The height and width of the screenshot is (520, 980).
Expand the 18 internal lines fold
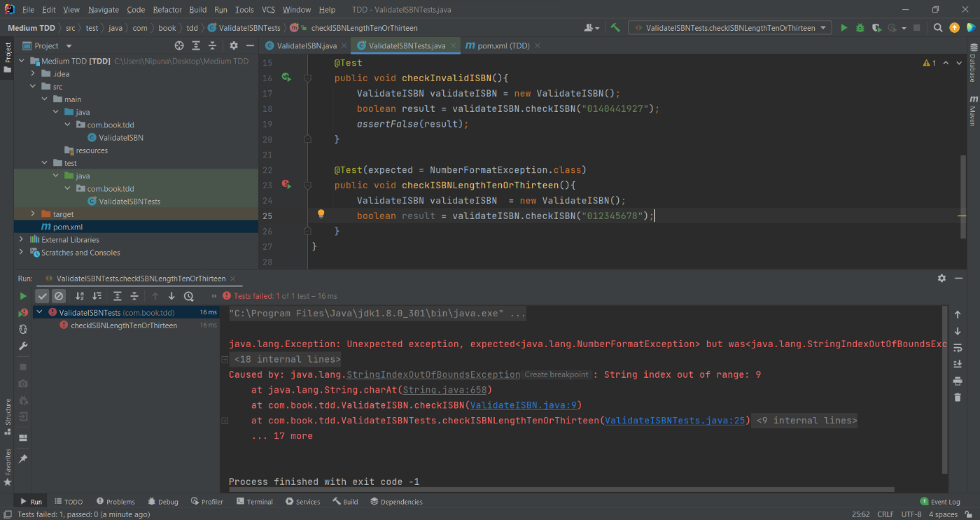coord(287,360)
